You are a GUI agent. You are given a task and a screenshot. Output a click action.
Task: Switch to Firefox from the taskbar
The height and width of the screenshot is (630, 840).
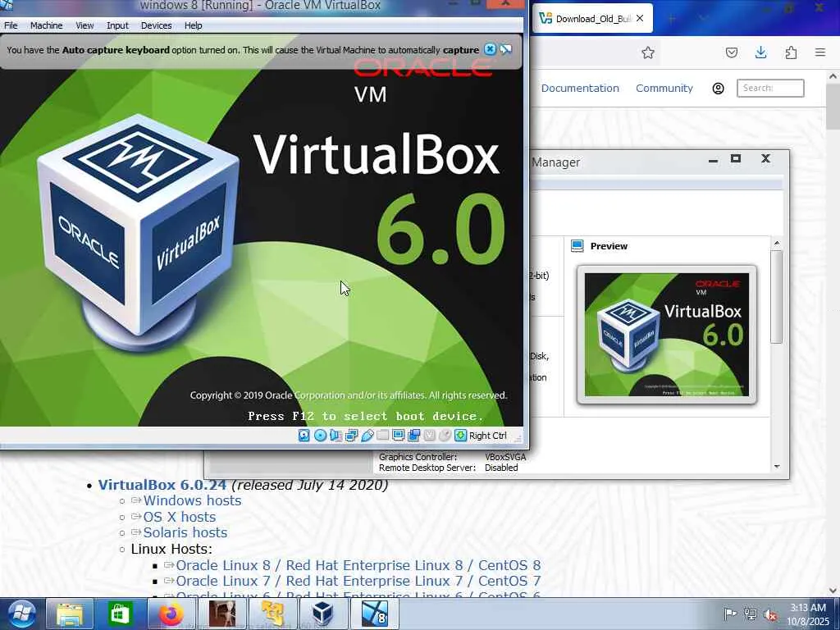[x=171, y=614]
